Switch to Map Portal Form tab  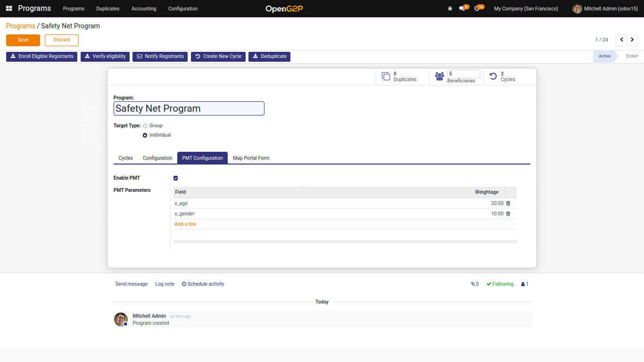pos(251,158)
